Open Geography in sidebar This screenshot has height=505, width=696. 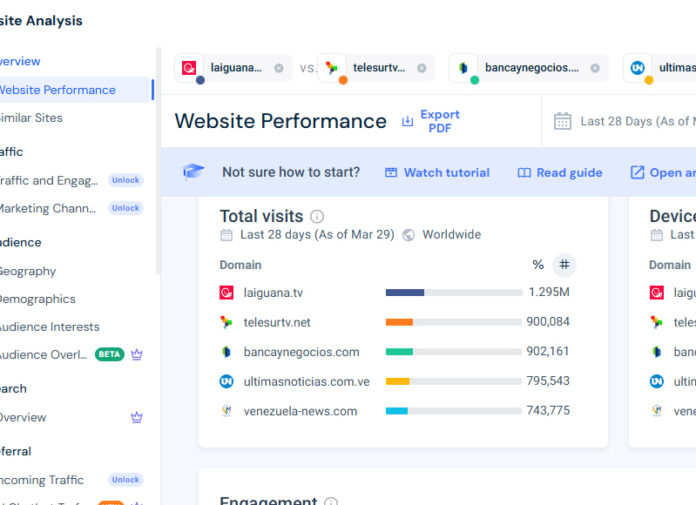coord(28,271)
